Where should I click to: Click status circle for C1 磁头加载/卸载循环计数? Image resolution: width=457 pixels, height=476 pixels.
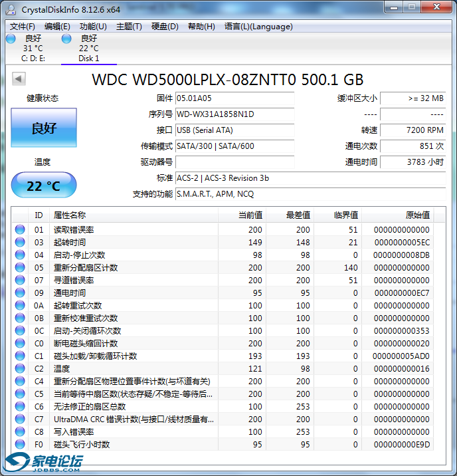(x=20, y=356)
